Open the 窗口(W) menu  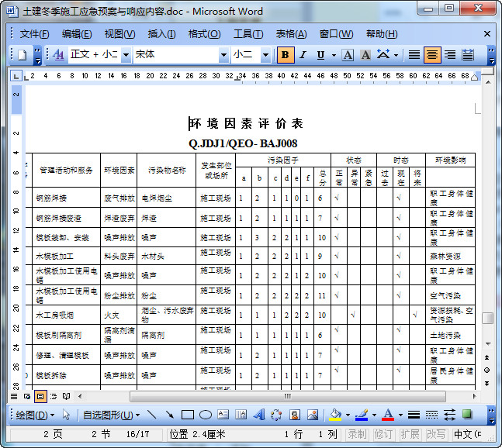336,34
